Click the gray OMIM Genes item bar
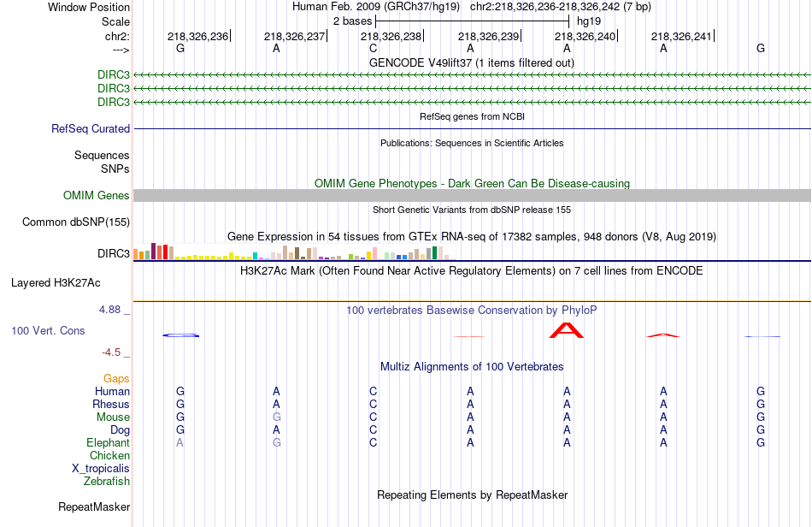Image resolution: width=812 pixels, height=527 pixels. tap(472, 195)
